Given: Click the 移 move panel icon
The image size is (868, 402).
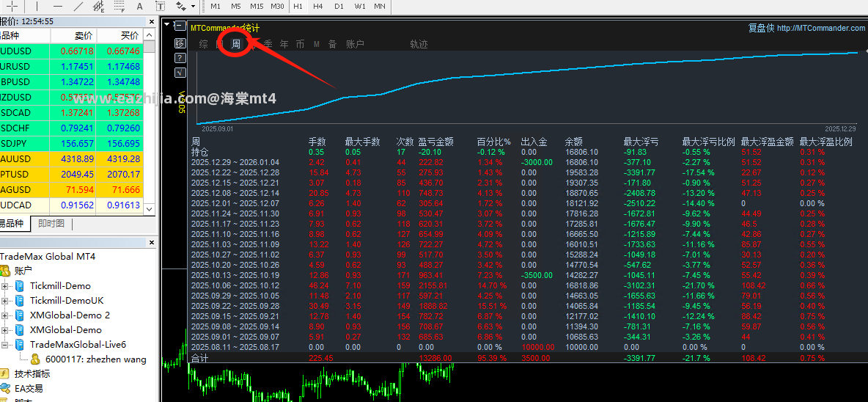Looking at the screenshot, I should pos(180,43).
